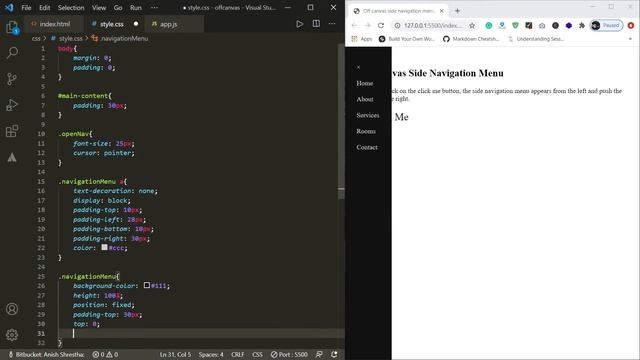
Task: Go back in Chrome browser
Action: [x=354, y=25]
